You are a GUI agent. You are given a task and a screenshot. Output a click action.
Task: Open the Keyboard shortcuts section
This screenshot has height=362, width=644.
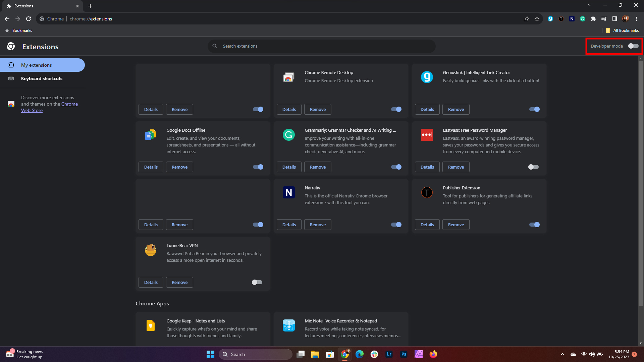(42, 78)
